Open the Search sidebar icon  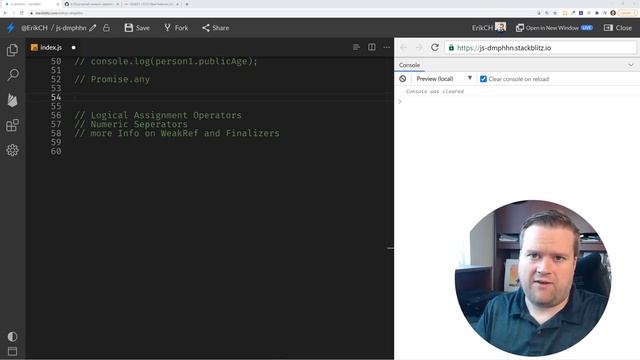pos(13,75)
